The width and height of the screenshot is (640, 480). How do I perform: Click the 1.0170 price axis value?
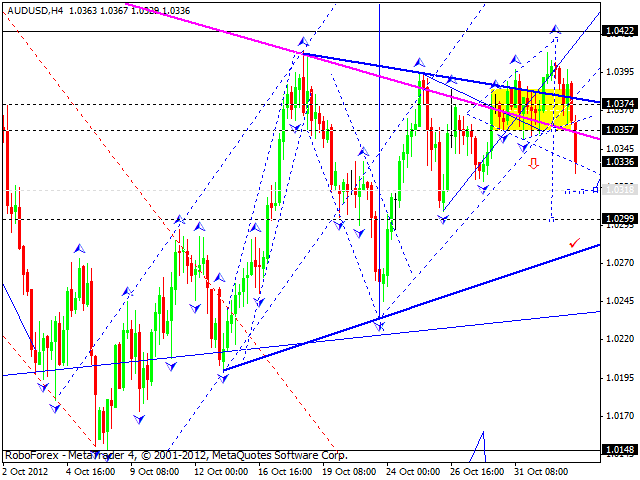[620, 416]
